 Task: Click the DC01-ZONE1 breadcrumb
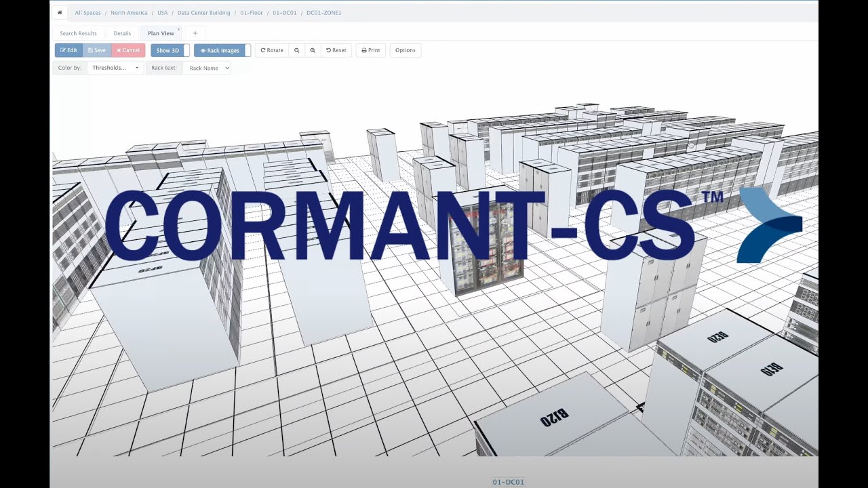point(324,13)
